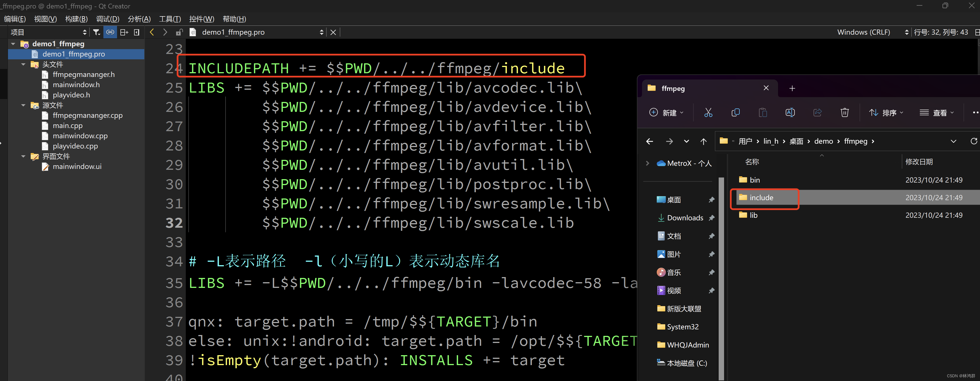Open the 查看 view dropdown in Explorer
The image size is (980, 381).
click(x=937, y=112)
